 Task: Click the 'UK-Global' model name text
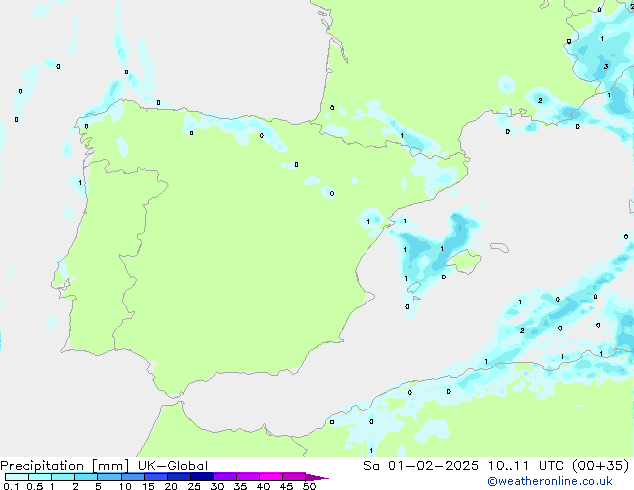173,466
